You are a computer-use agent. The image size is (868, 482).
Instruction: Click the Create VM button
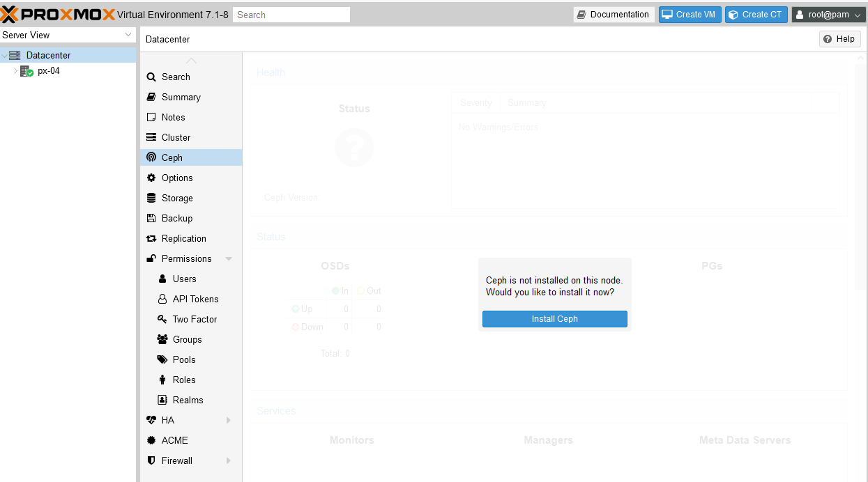point(690,15)
